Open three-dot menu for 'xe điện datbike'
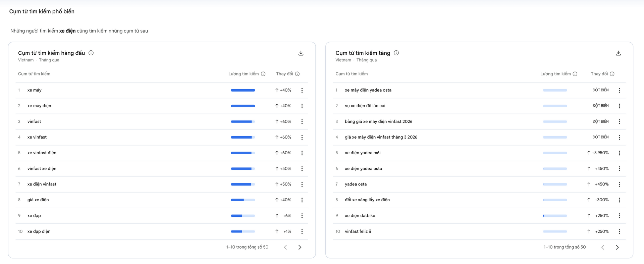Screen dimensions: 644x264 pos(619,216)
